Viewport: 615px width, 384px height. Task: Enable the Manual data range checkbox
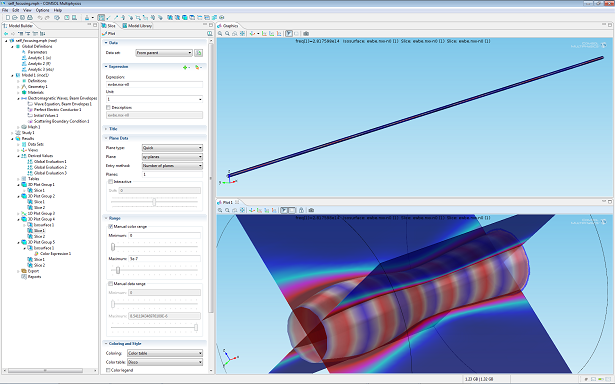[111, 284]
